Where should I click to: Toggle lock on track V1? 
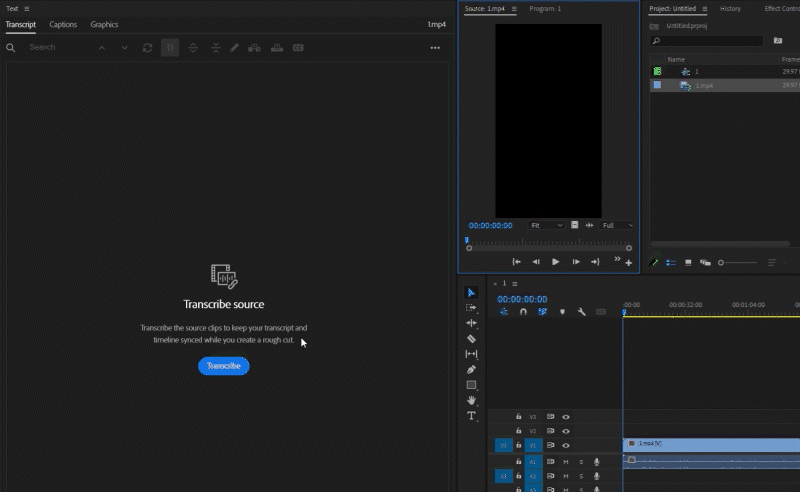coord(518,445)
